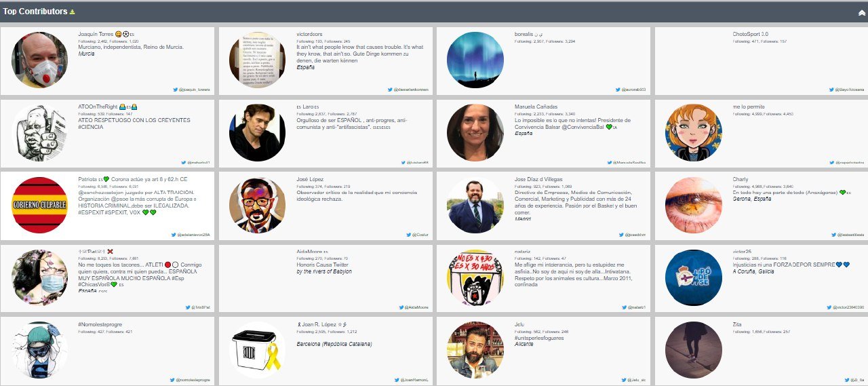Open Jose Díaz d Villegas profile photo
This screenshot has height=386, width=868.
[476, 205]
